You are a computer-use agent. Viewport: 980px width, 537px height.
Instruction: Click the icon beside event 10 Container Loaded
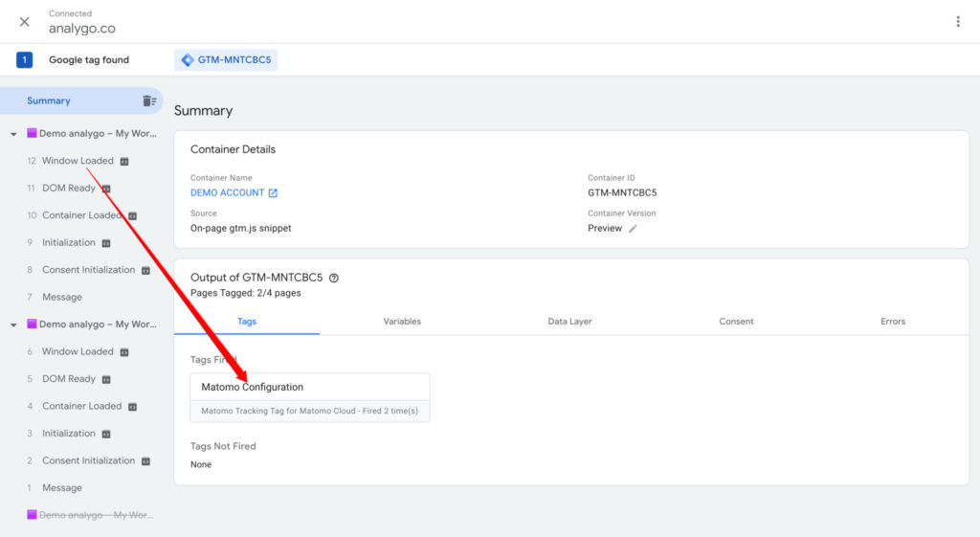(133, 216)
